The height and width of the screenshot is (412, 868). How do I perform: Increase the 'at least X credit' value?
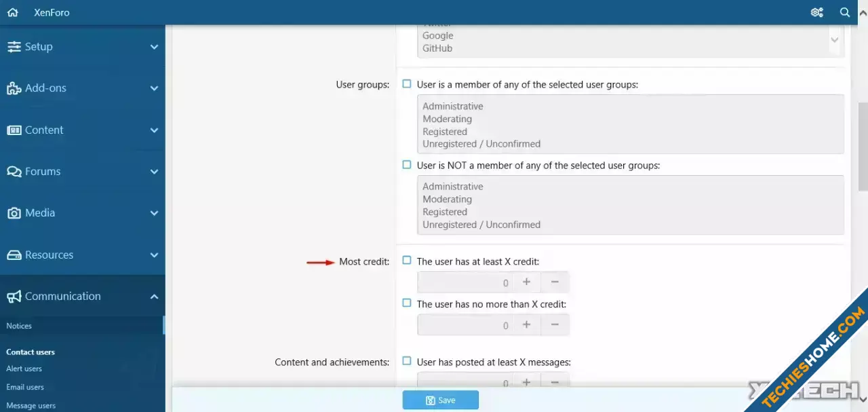click(526, 282)
